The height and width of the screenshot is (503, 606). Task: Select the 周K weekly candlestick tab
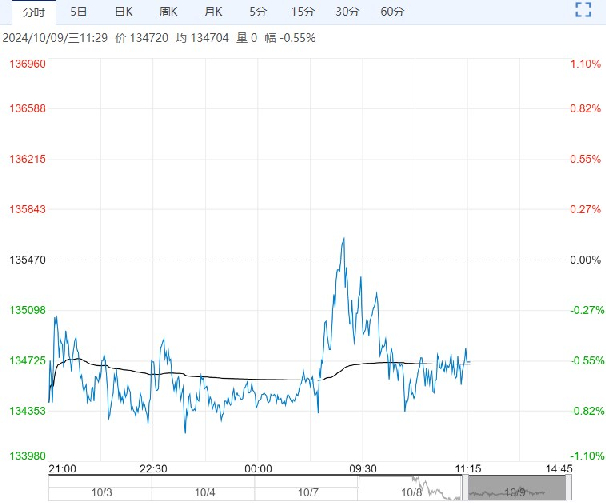click(169, 12)
